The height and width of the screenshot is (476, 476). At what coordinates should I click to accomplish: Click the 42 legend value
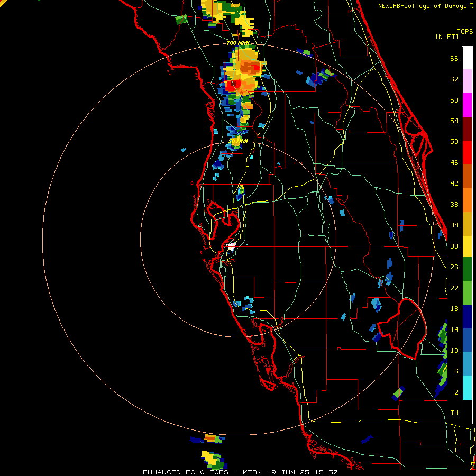pos(454,184)
